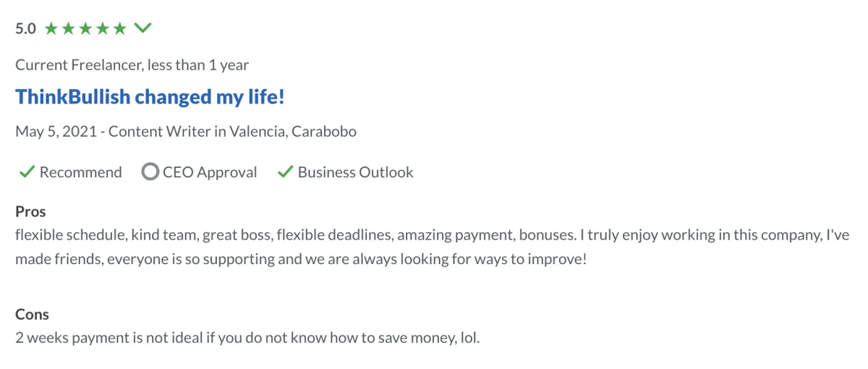Select the Recommend label
Viewport: 868px width, 369px height.
[80, 172]
